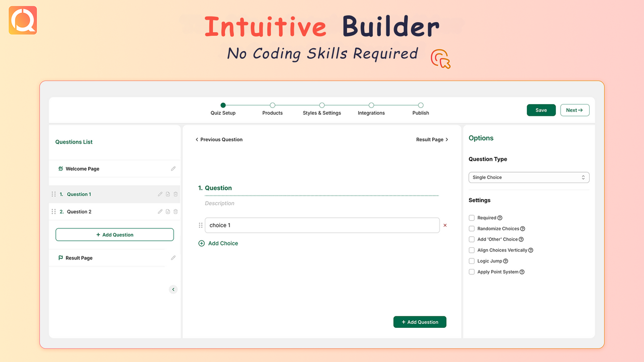644x362 pixels.
Task: Click the Next arrow button
Action: click(575, 110)
